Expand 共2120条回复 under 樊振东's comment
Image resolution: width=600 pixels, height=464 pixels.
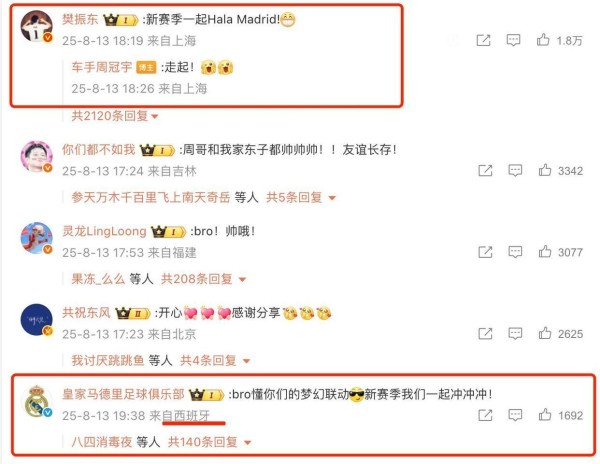pyautogui.click(x=114, y=116)
